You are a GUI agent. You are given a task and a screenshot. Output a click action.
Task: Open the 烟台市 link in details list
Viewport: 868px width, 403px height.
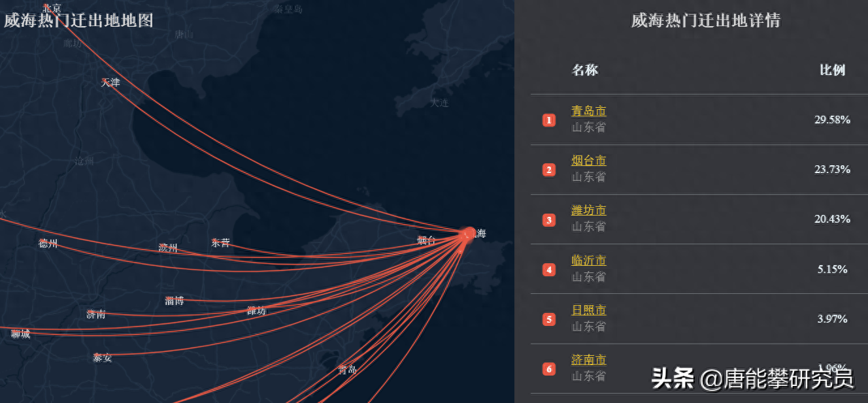click(x=588, y=161)
